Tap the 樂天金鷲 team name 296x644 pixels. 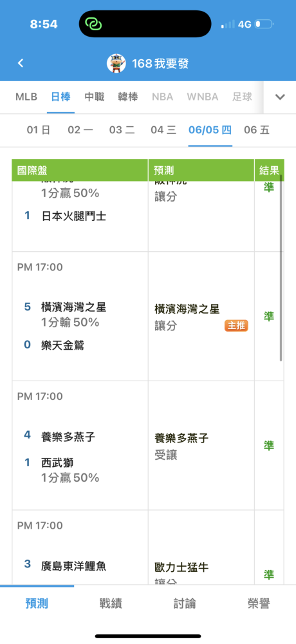pos(63,345)
